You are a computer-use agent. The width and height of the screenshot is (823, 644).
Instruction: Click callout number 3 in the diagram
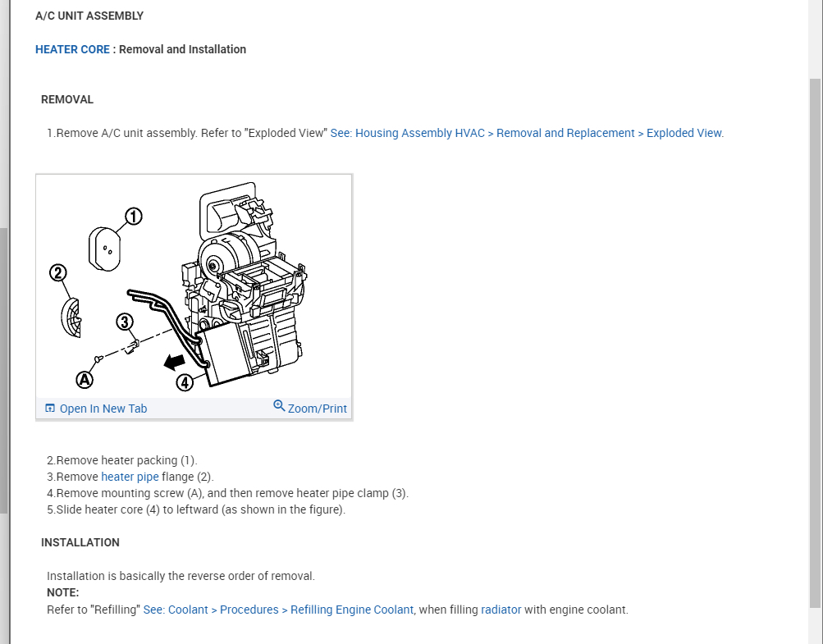click(x=125, y=322)
